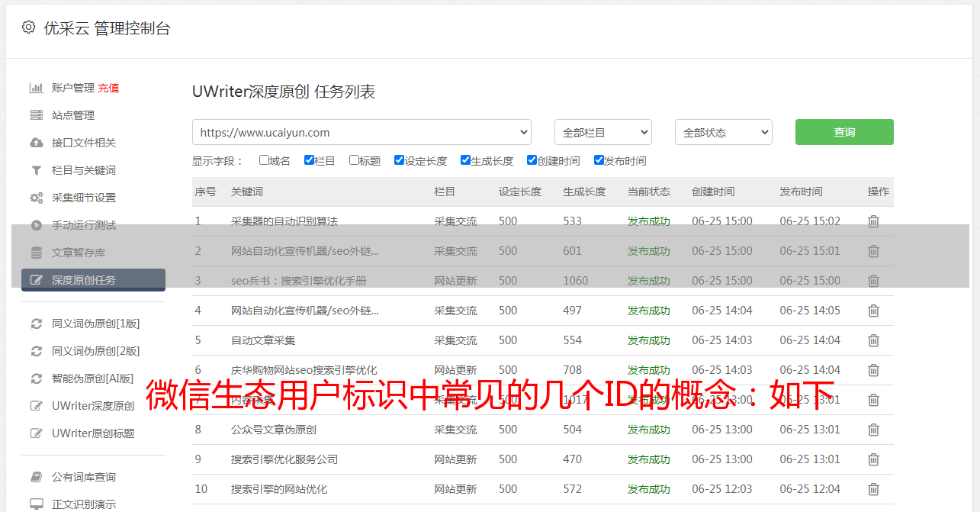The height and width of the screenshot is (512, 980).
Task: Open the 全部状态 dropdown
Action: tap(723, 132)
